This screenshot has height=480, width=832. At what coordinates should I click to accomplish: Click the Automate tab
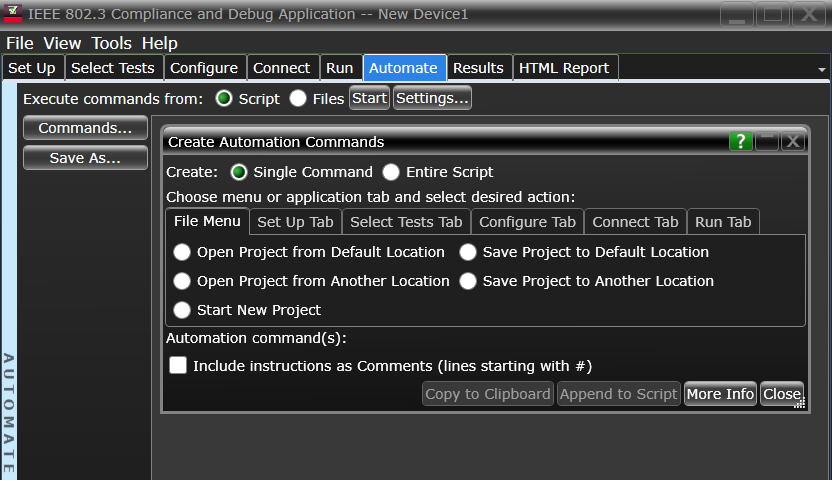[x=404, y=68]
